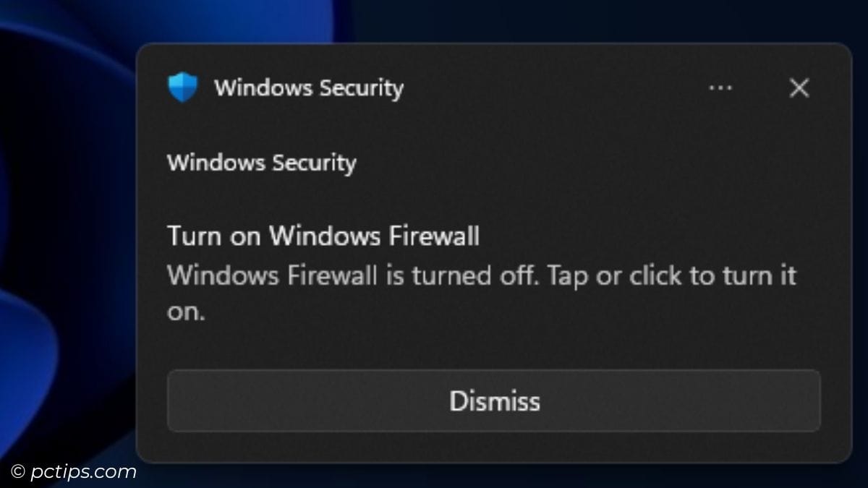Tap the security shield at the notification header
868x488 pixels.
click(x=182, y=87)
